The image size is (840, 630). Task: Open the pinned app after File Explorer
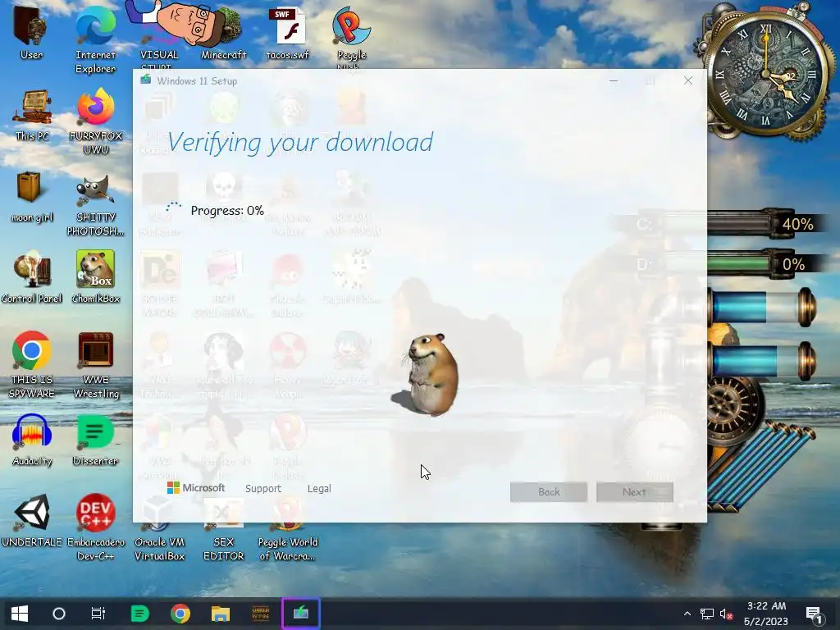[260, 614]
